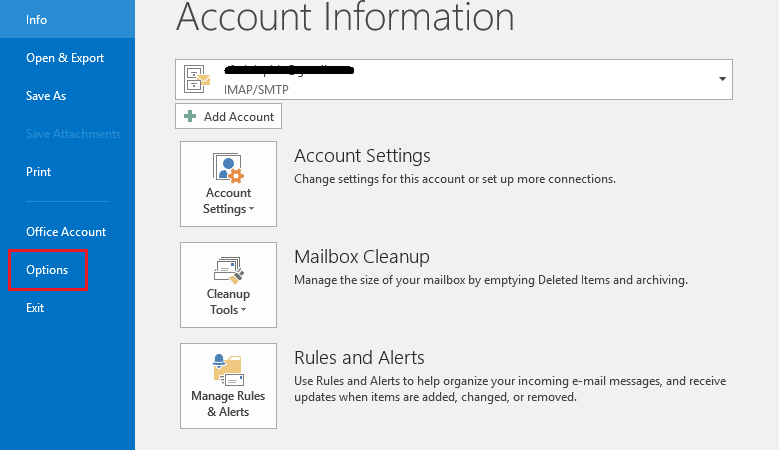Open the Info tab in the sidebar
779x450 pixels.
(67, 19)
